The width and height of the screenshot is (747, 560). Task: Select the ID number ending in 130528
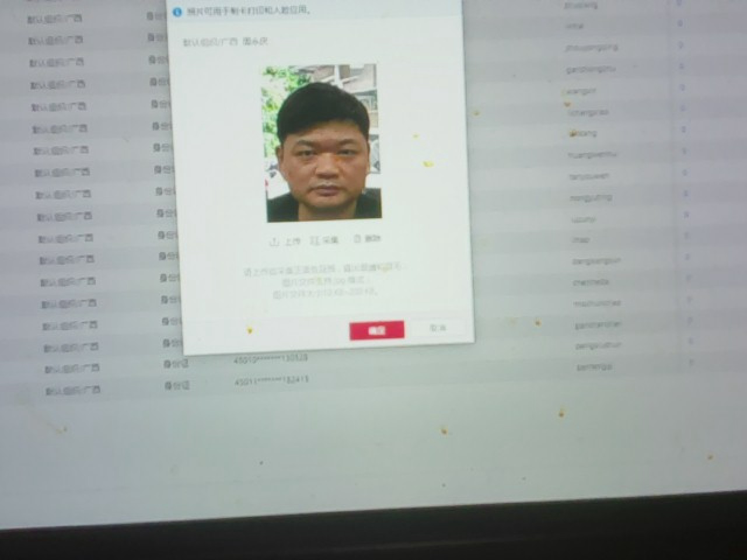271,358
